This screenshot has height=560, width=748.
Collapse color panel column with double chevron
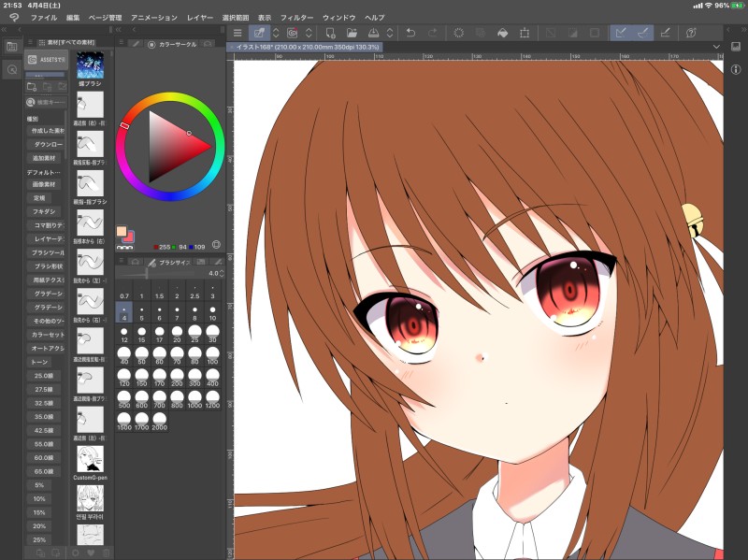click(x=119, y=30)
